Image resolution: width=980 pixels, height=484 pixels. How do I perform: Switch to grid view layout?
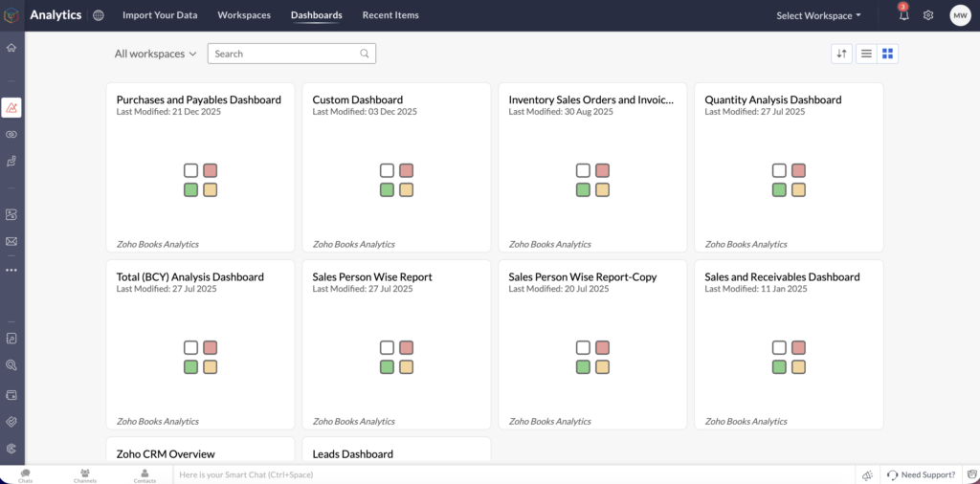[887, 54]
